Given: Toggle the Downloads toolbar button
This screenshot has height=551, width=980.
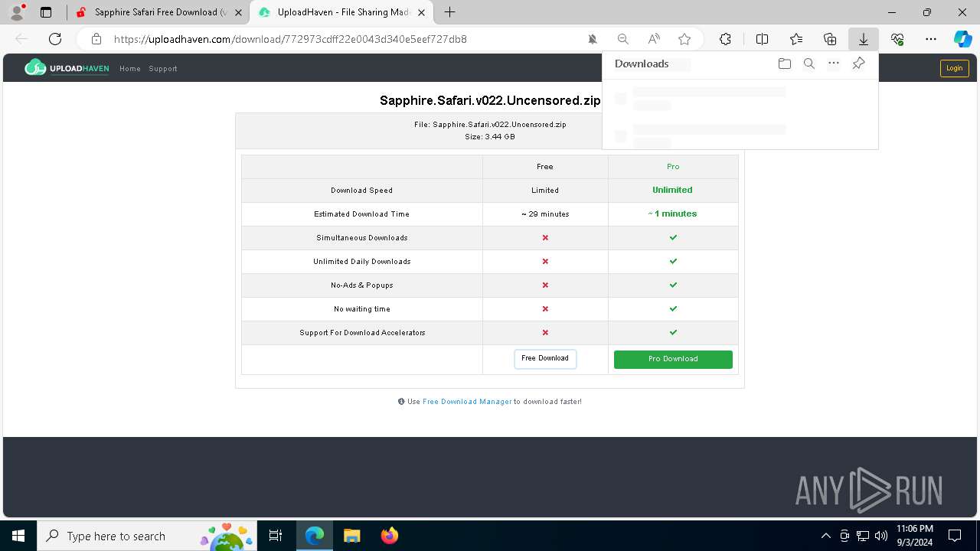Looking at the screenshot, I should (864, 39).
